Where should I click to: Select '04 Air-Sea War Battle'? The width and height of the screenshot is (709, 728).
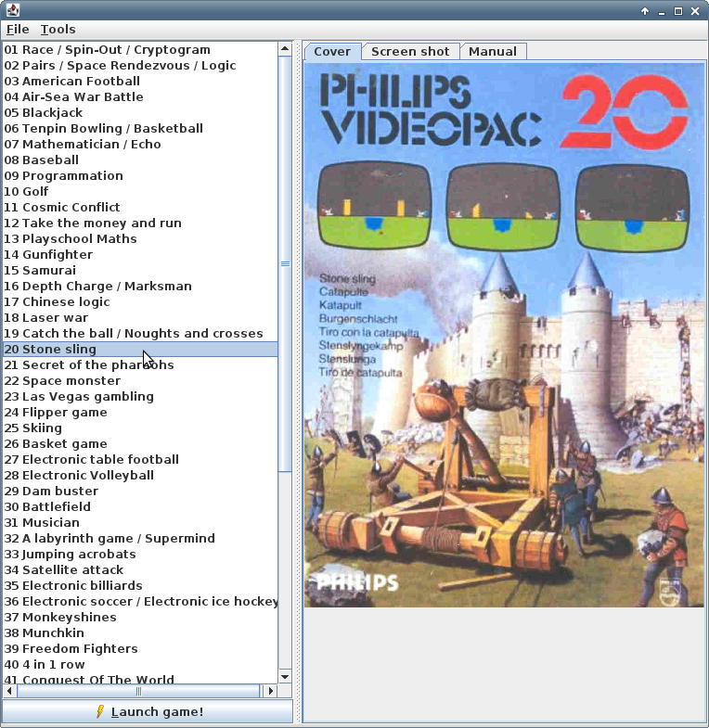tap(140, 97)
